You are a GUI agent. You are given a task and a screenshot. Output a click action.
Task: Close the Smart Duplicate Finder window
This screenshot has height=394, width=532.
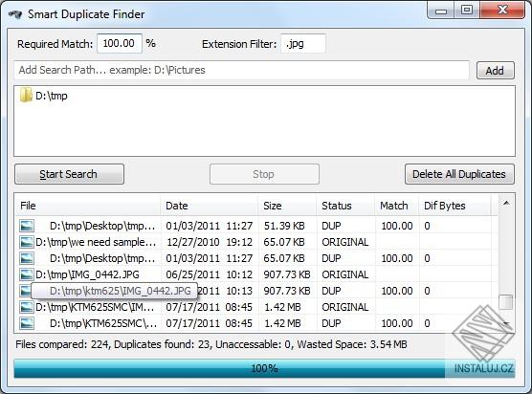tap(502, 11)
